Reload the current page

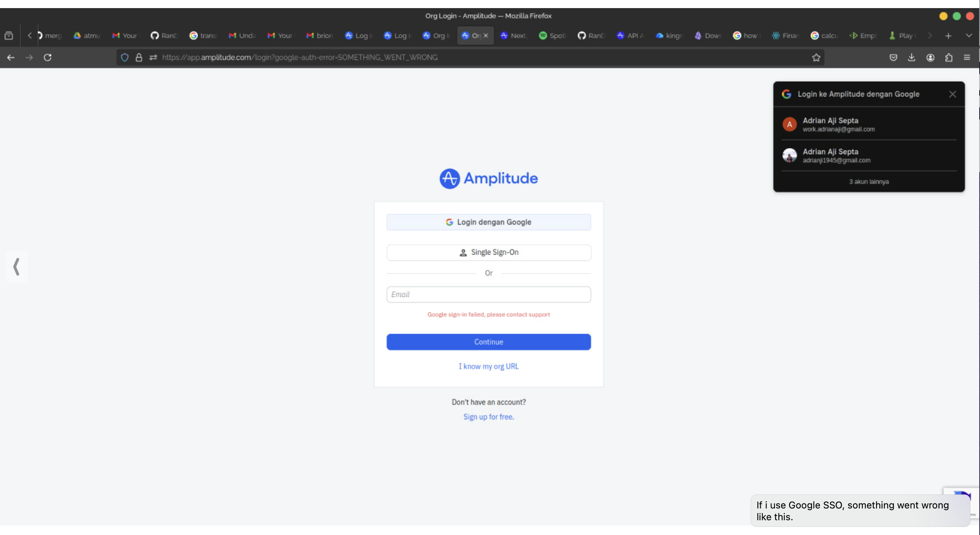pos(48,57)
